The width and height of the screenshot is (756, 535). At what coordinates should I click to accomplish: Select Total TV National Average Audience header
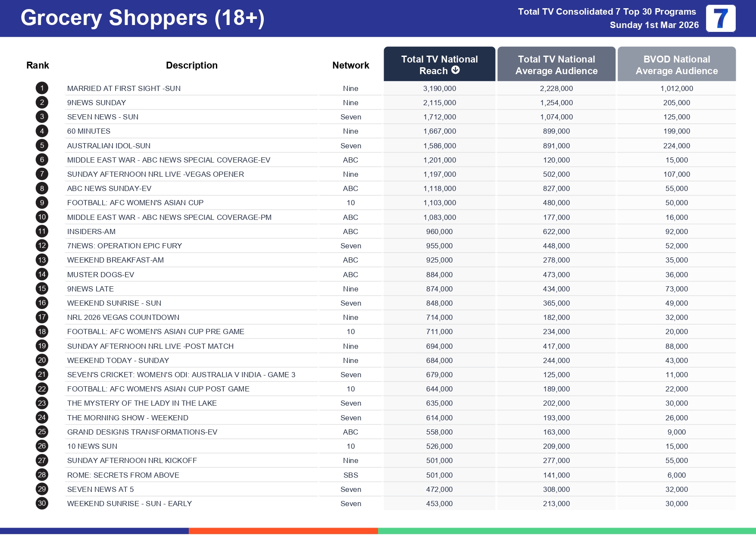click(x=556, y=65)
